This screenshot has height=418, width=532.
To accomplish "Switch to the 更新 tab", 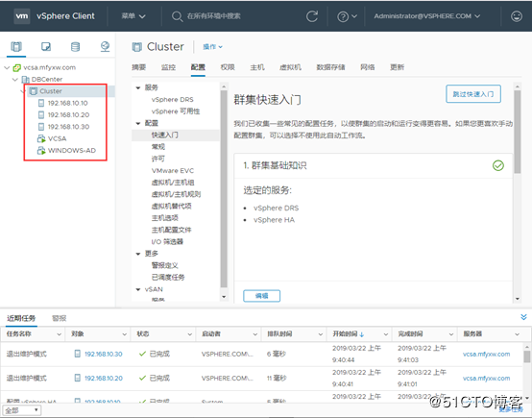I will 397,67.
